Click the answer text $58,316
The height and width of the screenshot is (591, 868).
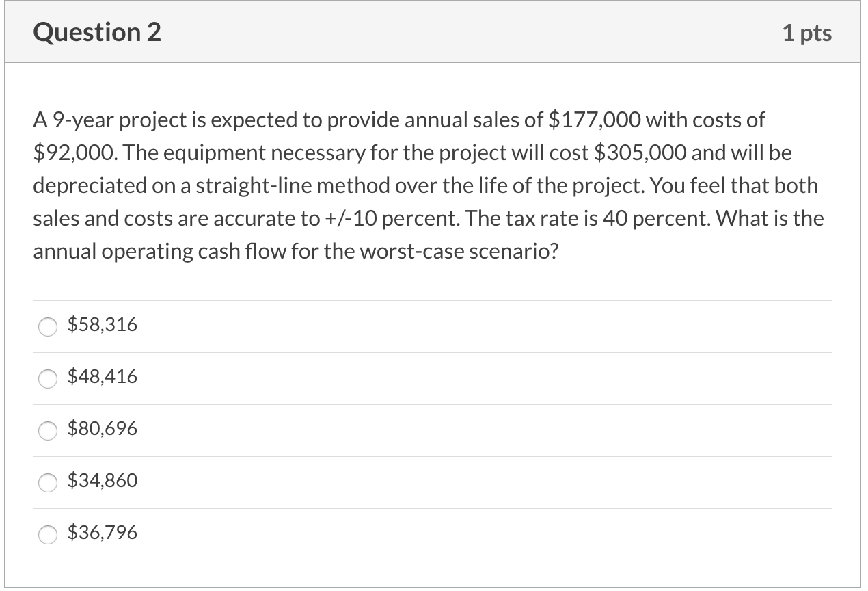pos(103,325)
